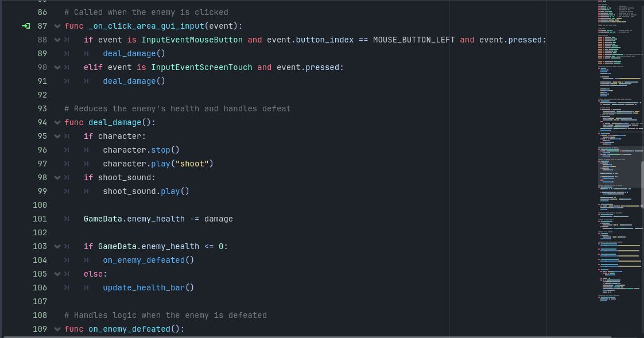
Task: Click the "shoot" string literal
Action: [x=194, y=164]
